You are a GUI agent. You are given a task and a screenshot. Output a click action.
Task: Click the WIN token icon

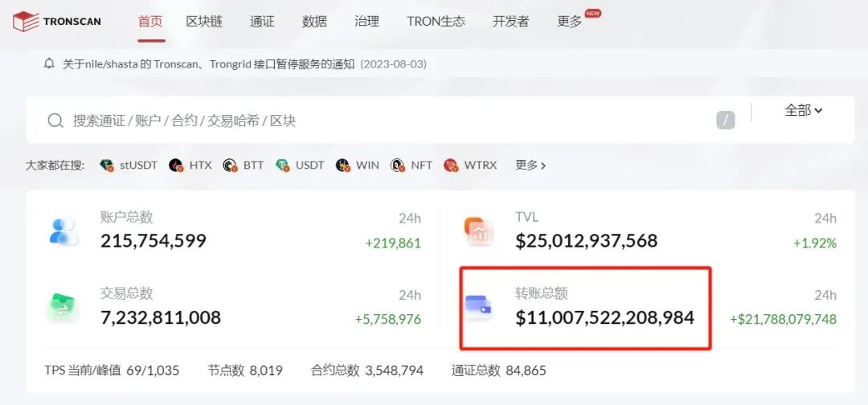[342, 165]
